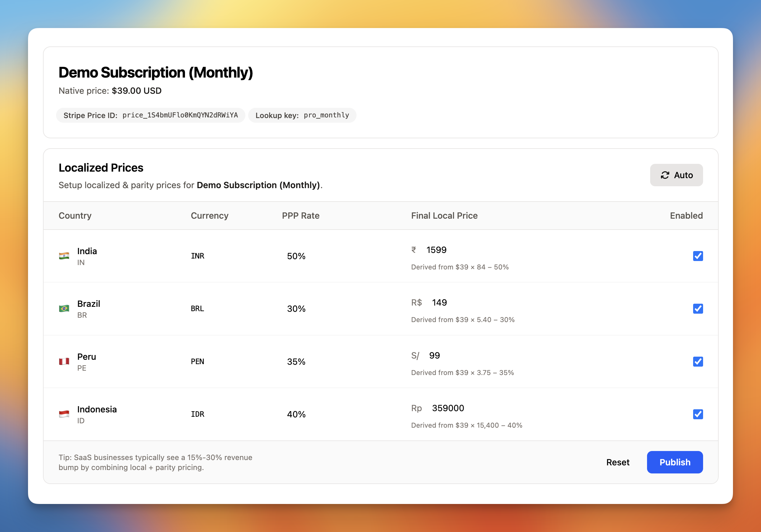Click Peru's final price field 99
The width and height of the screenshot is (761, 532).
(434, 356)
